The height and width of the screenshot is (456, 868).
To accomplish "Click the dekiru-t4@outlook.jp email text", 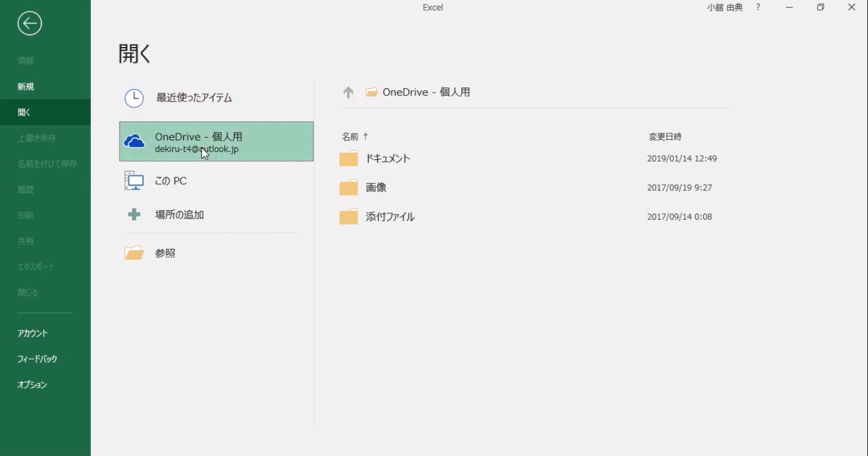I will pyautogui.click(x=197, y=149).
